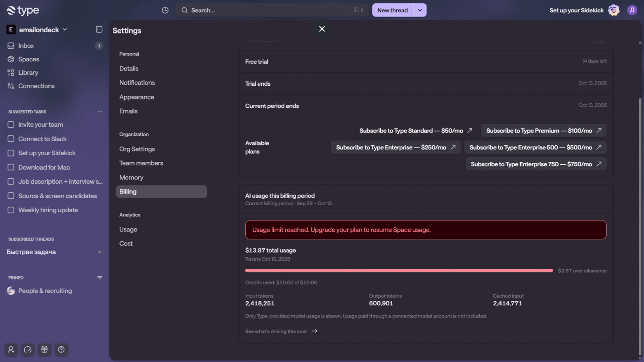Subscribe to Type Enterprise 750 plan
This screenshot has width=644, height=362.
pos(536,164)
